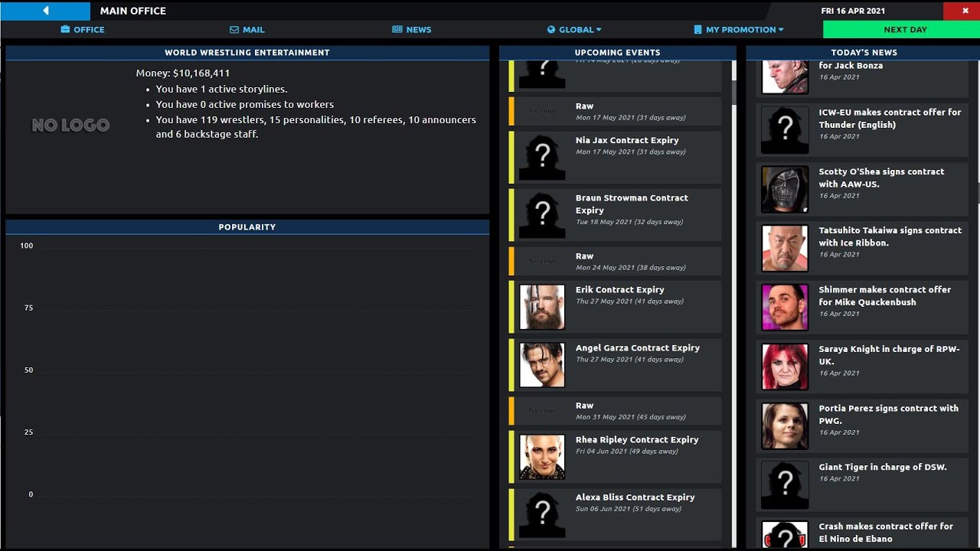Click the World Wrestling Entertainment header

pos(247,53)
